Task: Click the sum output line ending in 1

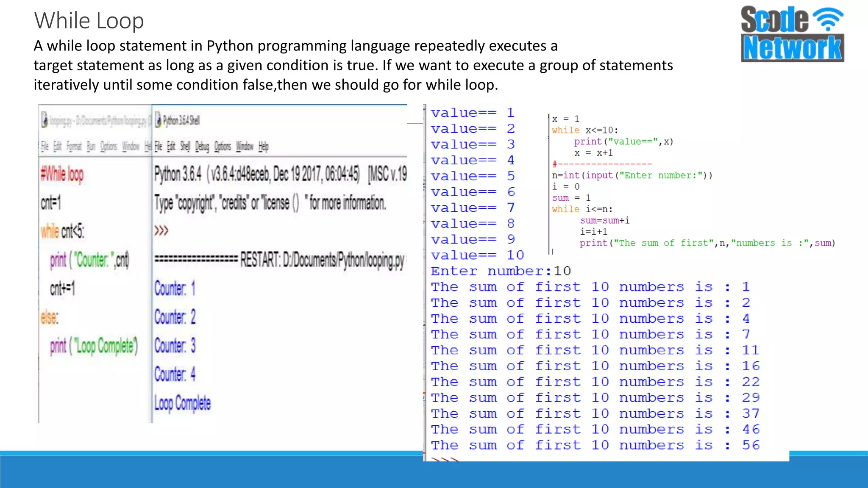Action: [x=591, y=287]
